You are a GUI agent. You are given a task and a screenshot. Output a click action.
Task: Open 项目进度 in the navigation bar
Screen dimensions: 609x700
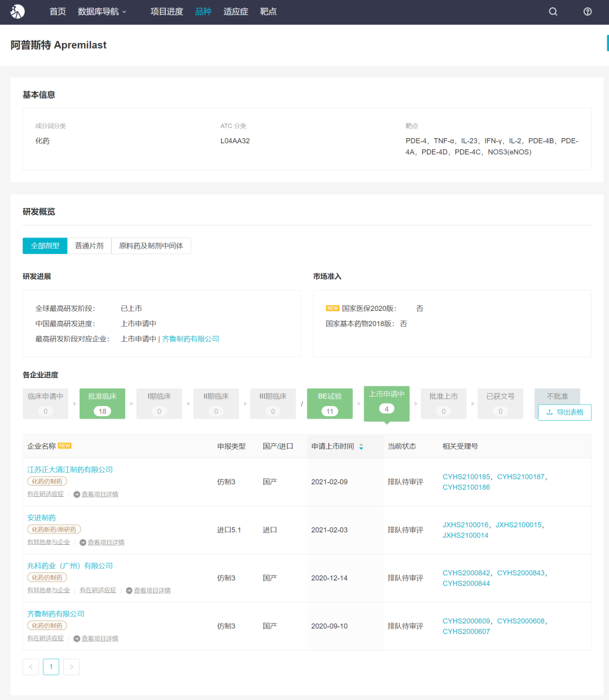167,11
